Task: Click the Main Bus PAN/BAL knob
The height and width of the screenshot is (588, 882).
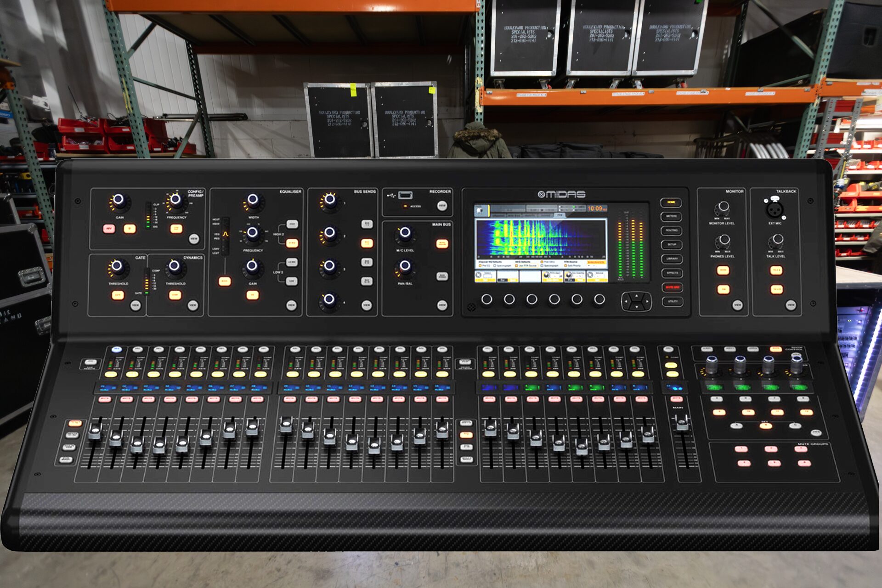Action: tap(405, 266)
